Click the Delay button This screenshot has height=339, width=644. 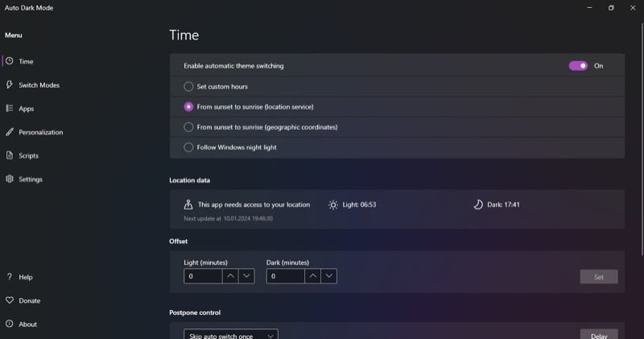click(599, 335)
